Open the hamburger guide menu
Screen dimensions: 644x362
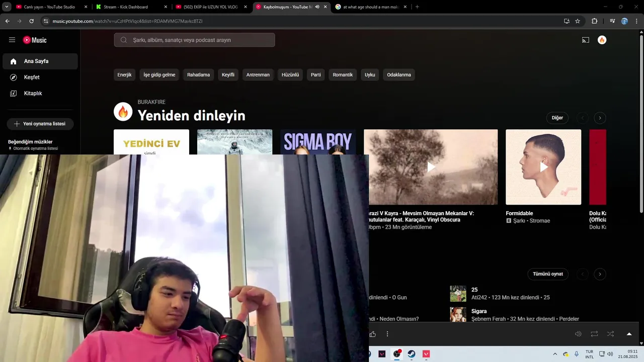point(12,40)
